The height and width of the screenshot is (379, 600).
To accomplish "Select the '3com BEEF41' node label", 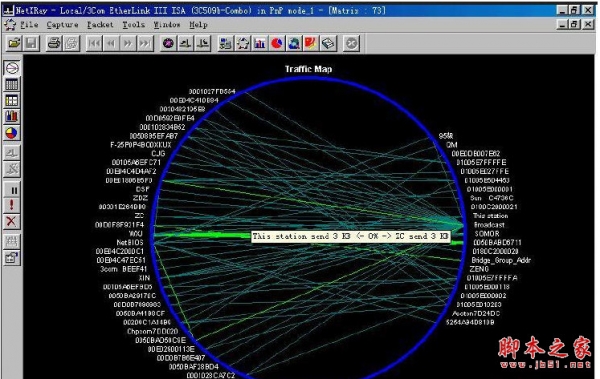I will coord(124,269).
